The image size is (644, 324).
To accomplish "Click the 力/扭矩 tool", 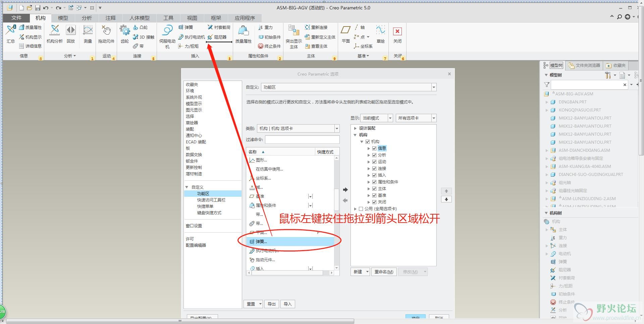I will point(189,46).
